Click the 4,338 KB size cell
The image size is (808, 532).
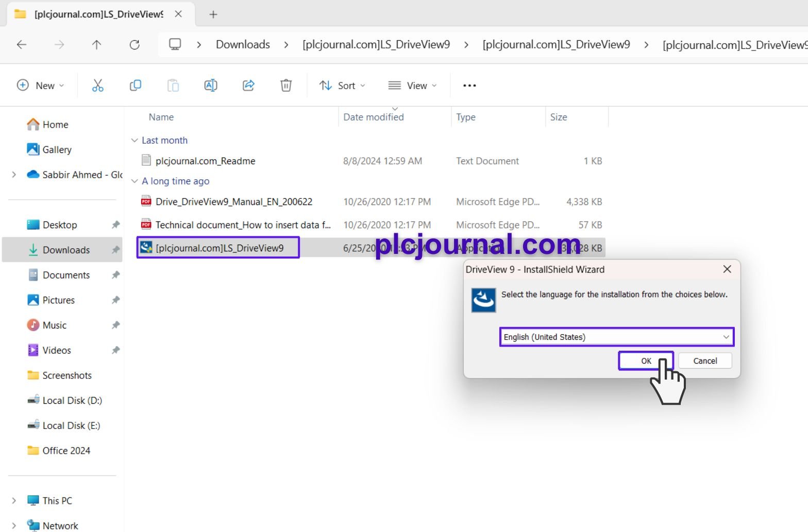pyautogui.click(x=584, y=201)
